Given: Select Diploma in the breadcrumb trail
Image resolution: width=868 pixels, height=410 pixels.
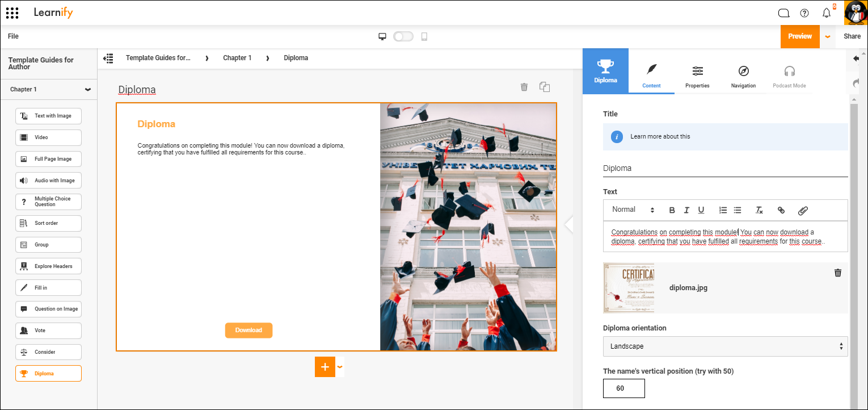Looking at the screenshot, I should (x=296, y=57).
